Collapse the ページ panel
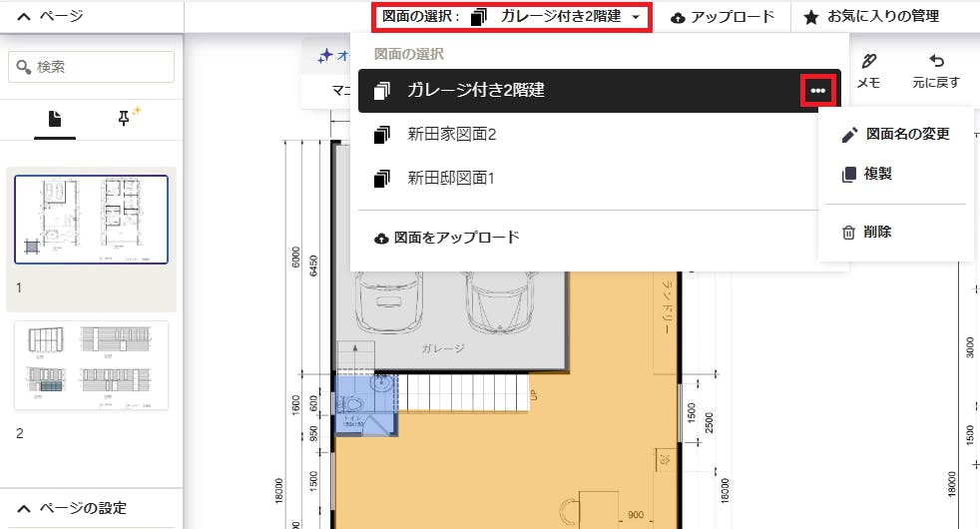Screen dimensions: 980x529 22,16
